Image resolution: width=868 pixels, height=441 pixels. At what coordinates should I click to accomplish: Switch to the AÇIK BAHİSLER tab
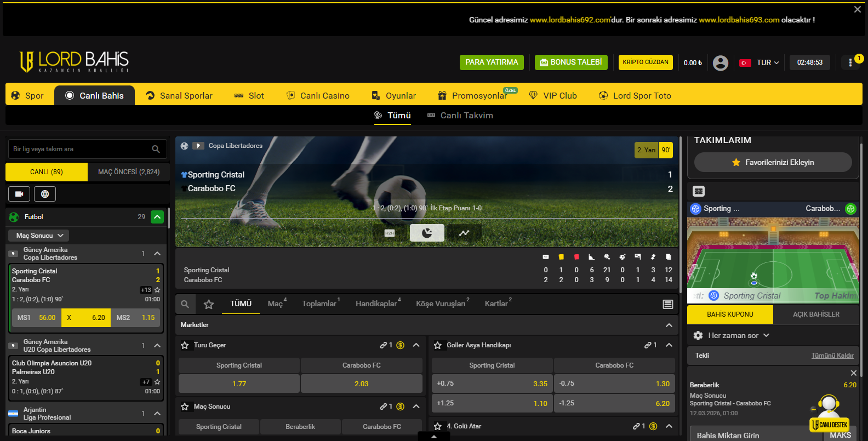pyautogui.click(x=816, y=314)
